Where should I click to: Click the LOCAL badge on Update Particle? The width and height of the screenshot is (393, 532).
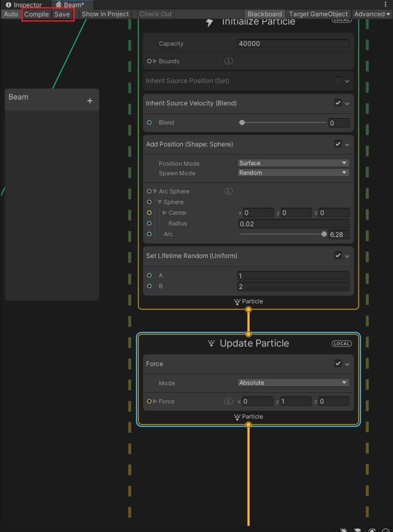click(342, 344)
